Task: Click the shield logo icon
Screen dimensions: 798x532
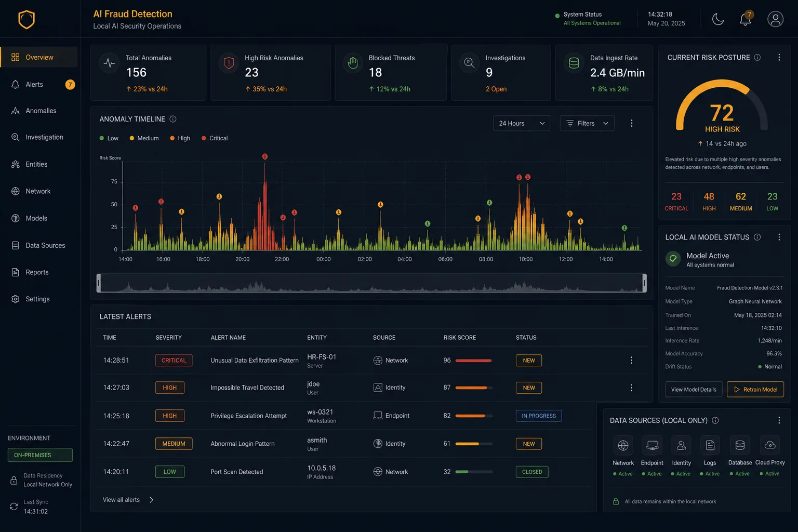Action: click(26, 19)
